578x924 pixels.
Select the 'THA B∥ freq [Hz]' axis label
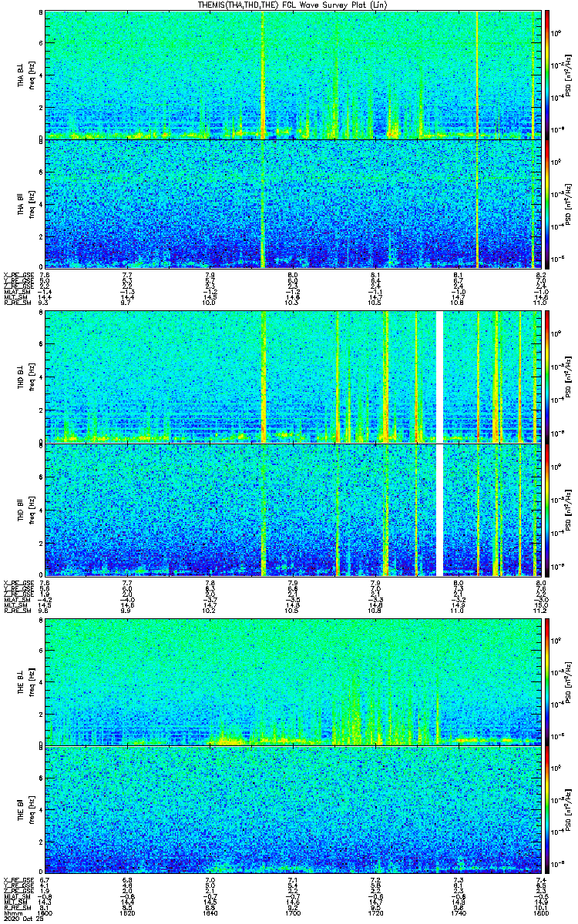click(x=25, y=203)
